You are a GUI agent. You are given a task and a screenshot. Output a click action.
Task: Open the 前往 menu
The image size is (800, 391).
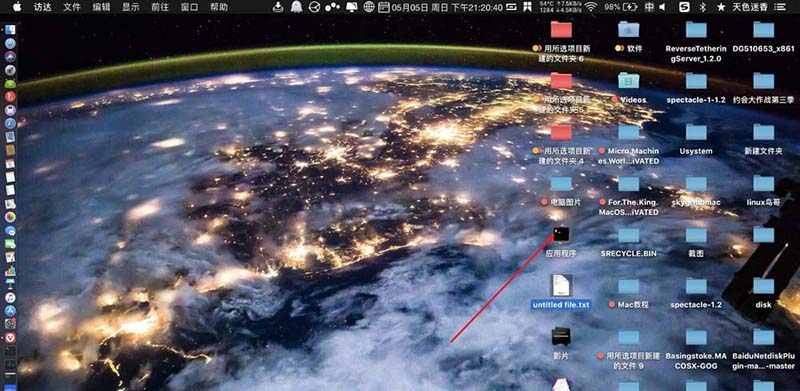click(160, 7)
